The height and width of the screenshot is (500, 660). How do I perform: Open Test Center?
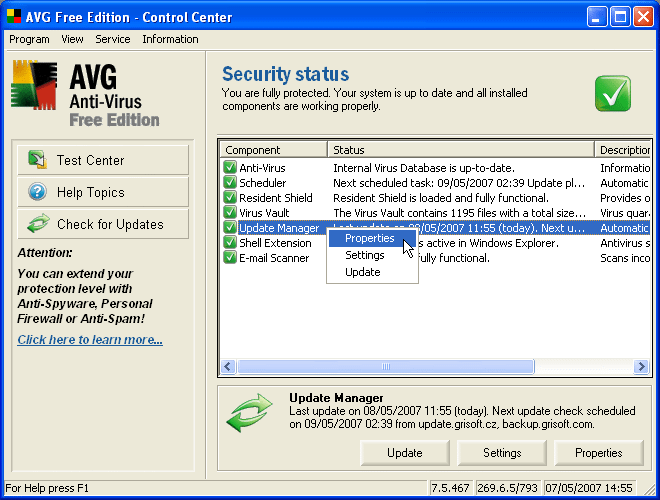(x=103, y=160)
